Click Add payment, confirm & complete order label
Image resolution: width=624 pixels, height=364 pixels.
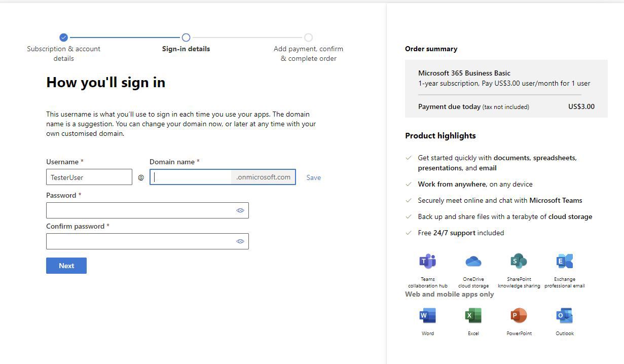(308, 54)
